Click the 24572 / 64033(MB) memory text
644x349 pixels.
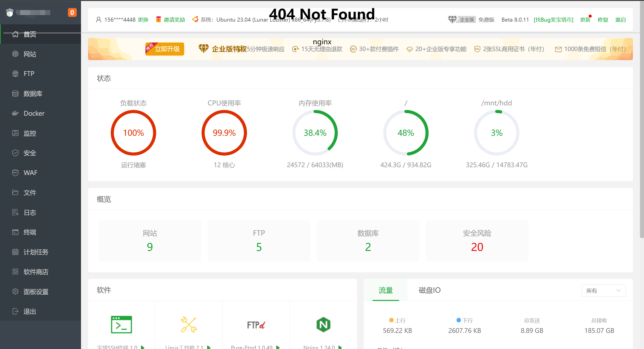click(x=315, y=165)
